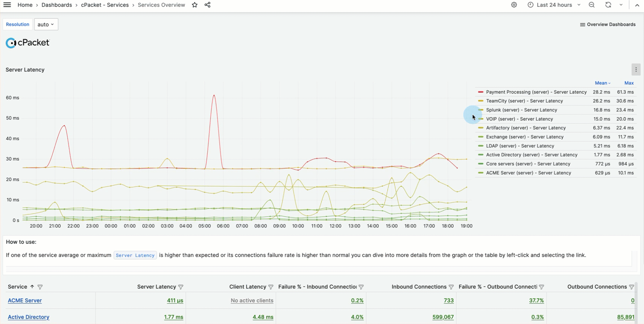Star this dashboard as favorite
The image size is (644, 324).
click(x=194, y=5)
